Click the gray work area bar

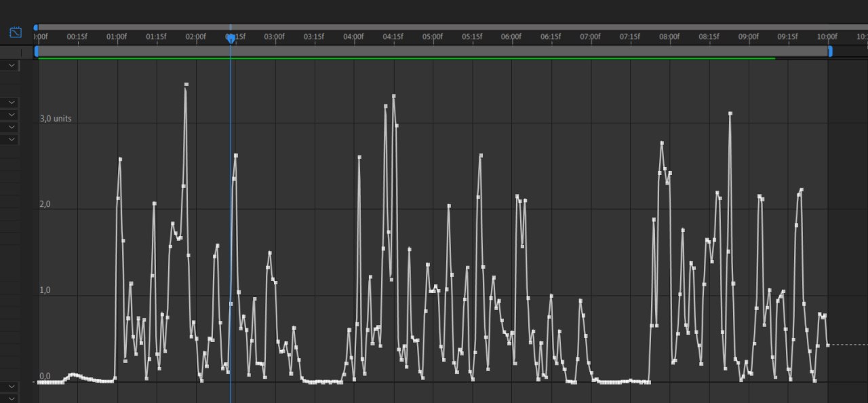pos(433,51)
